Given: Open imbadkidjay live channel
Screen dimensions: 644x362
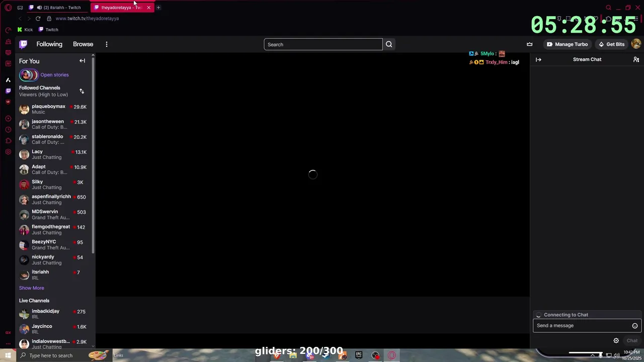Looking at the screenshot, I should pyautogui.click(x=53, y=314).
